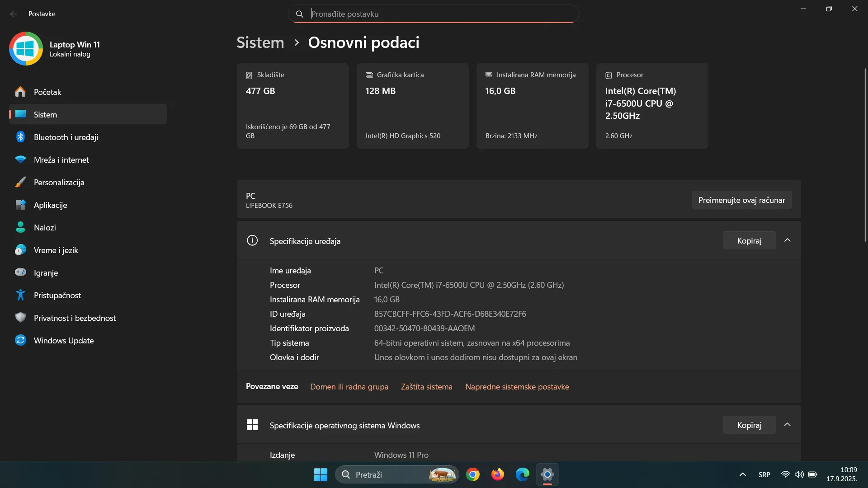Click the vertical scrollbar on right edge
The height and width of the screenshot is (488, 868).
(x=865, y=155)
